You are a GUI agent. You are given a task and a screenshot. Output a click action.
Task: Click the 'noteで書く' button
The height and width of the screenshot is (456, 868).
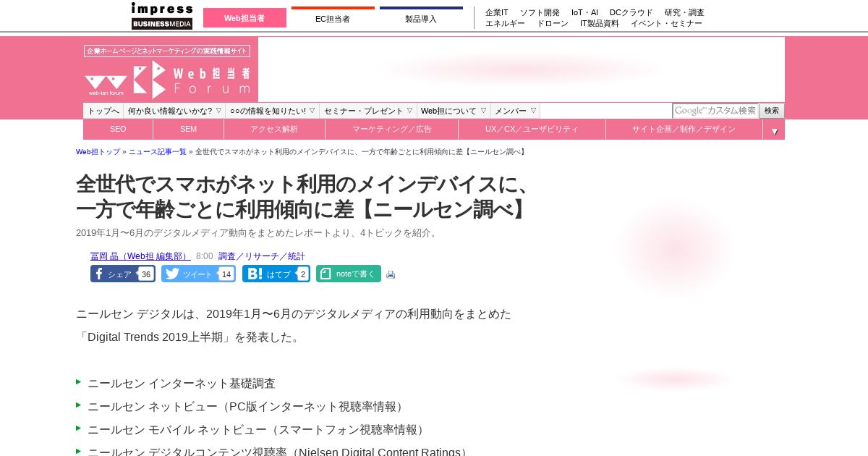(x=349, y=274)
